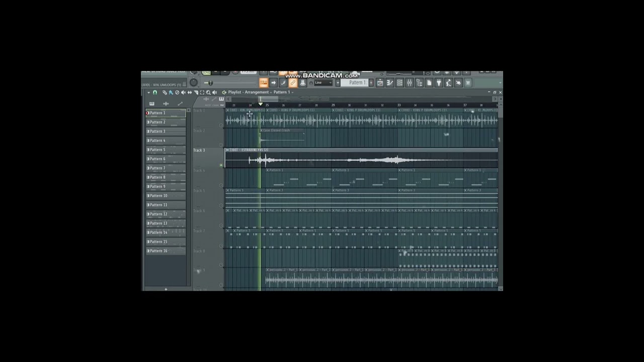Open the Playlist view from the main toolbar
This screenshot has height=362, width=644.
[380, 83]
